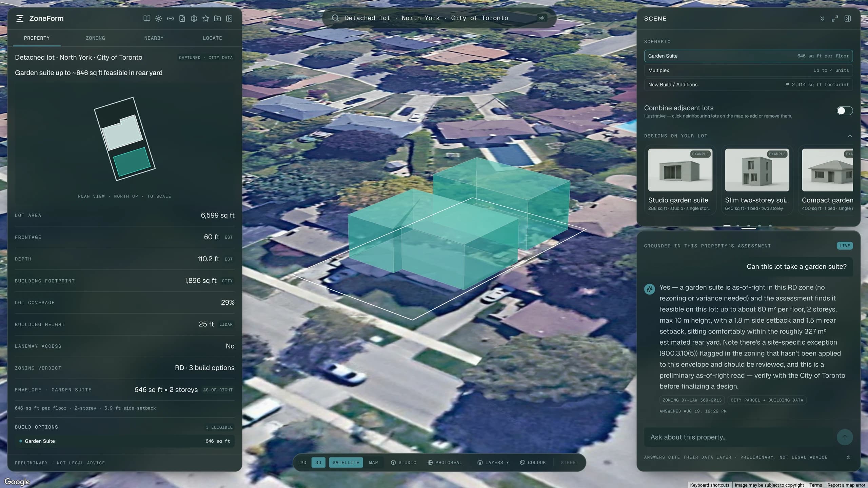Click Lot Coverage 29% value
Viewport: 868px width, 488px height.
228,303
